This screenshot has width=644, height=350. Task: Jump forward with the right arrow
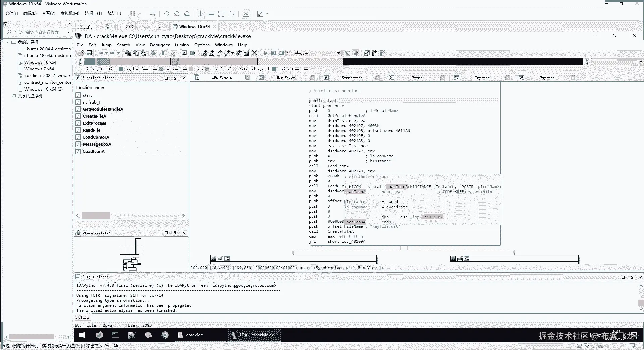tap(112, 53)
